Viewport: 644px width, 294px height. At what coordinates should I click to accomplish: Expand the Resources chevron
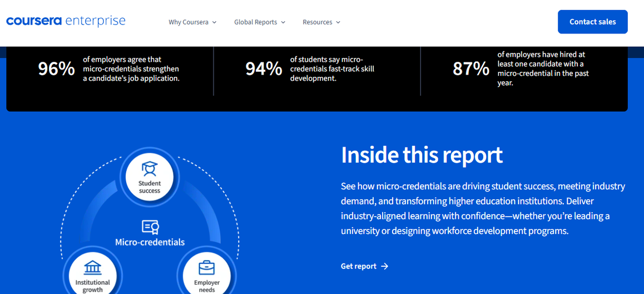click(338, 22)
